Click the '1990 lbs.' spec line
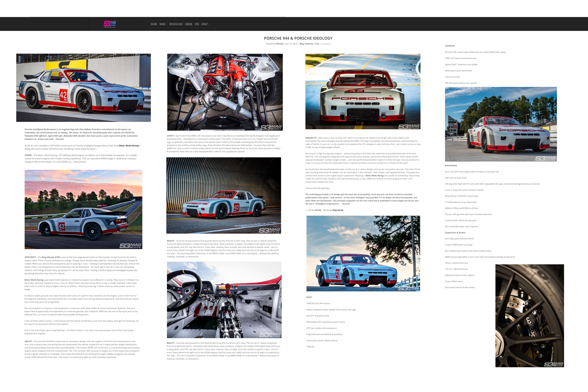 tap(311, 347)
